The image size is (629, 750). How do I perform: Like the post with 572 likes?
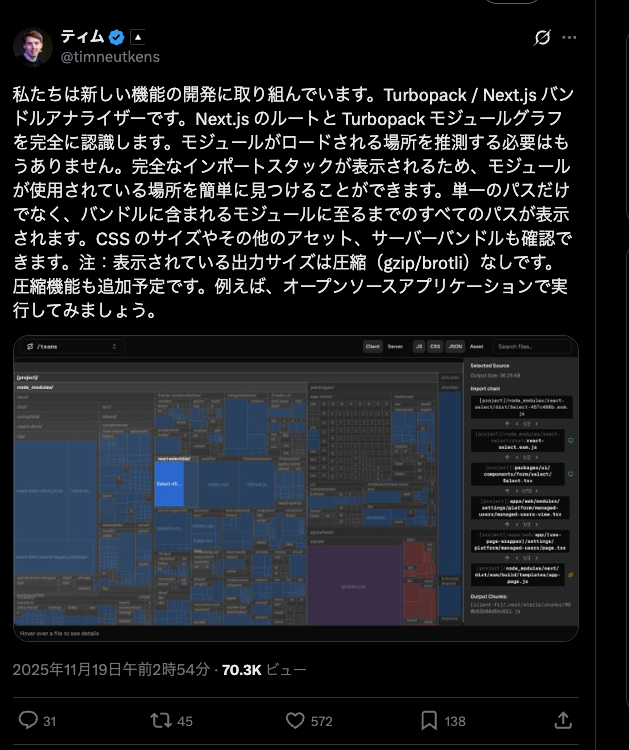pyautogui.click(x=309, y=720)
